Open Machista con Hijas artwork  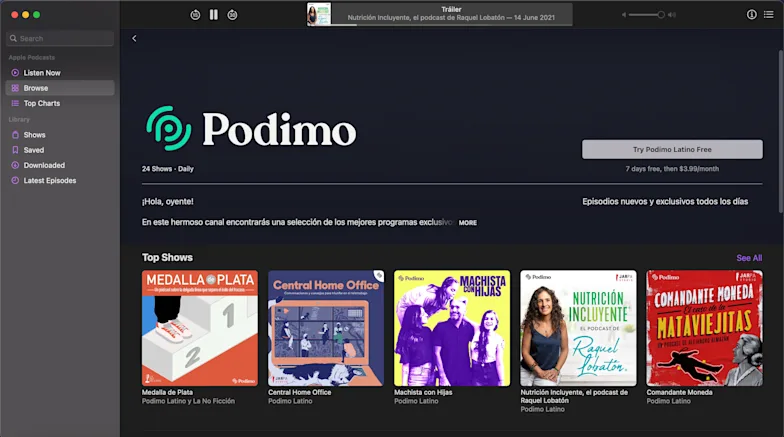pos(452,328)
